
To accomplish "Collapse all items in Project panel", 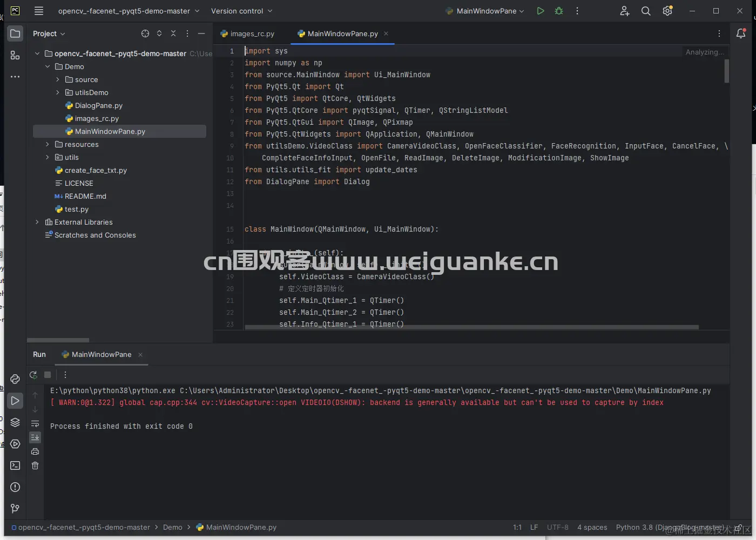I will pos(173,33).
